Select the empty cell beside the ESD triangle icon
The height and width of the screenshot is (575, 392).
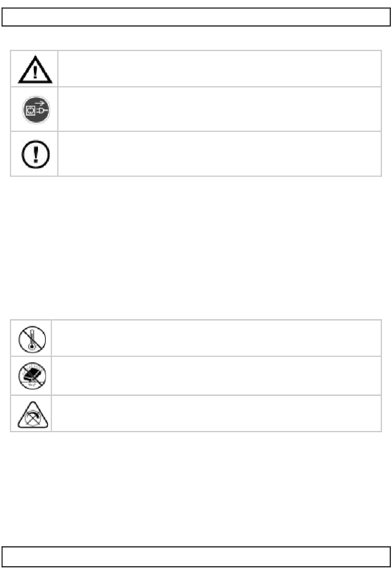point(216,413)
